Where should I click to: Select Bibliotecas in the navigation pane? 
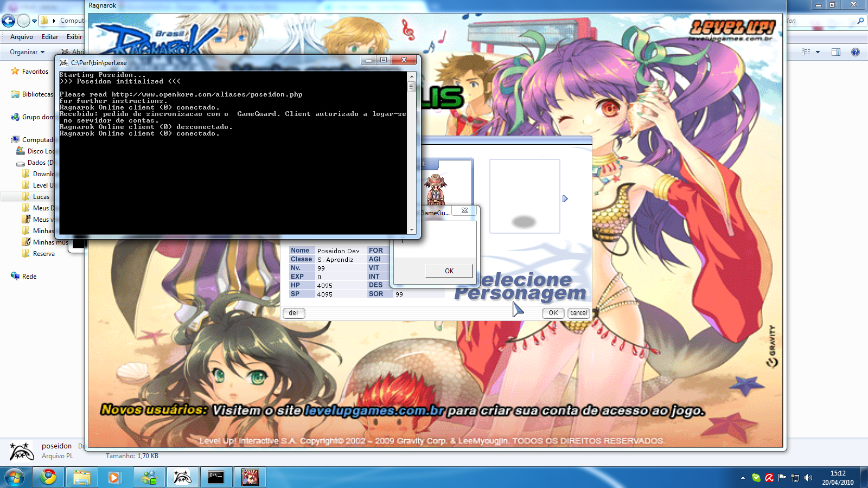[x=37, y=94]
